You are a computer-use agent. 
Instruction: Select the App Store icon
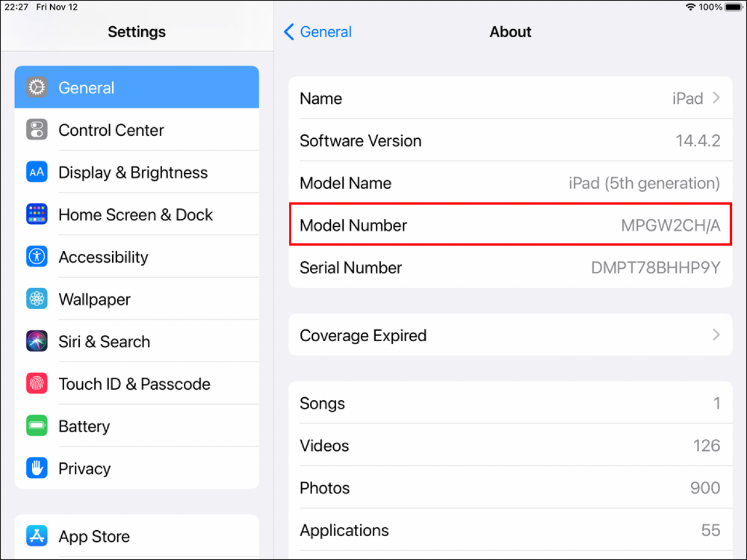tap(37, 535)
